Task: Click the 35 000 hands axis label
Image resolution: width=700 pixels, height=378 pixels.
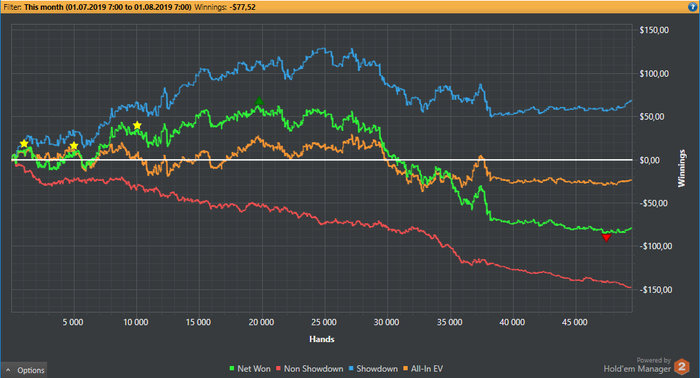Action: click(450, 322)
